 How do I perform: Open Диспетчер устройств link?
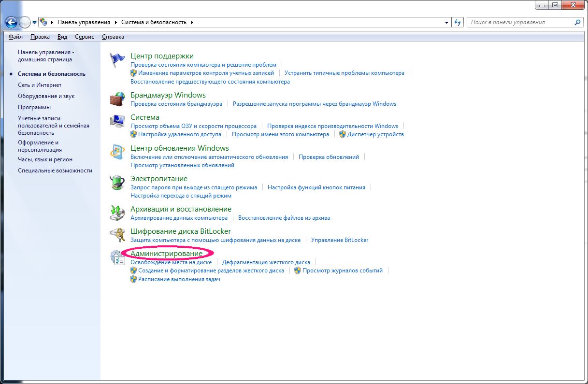[x=375, y=134]
